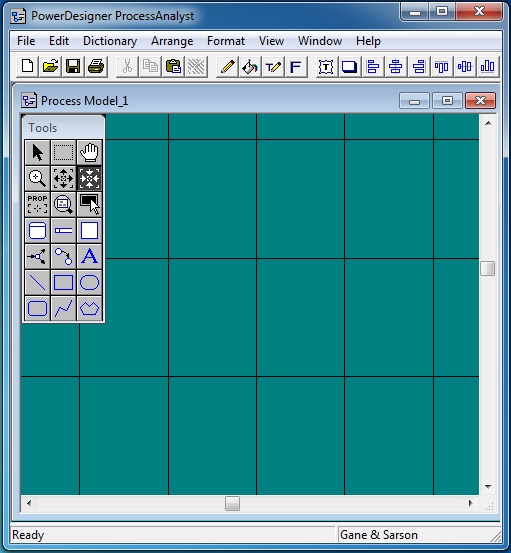Click the Print toolbar icon
Image resolution: width=511 pixels, height=553 pixels.
coord(96,66)
